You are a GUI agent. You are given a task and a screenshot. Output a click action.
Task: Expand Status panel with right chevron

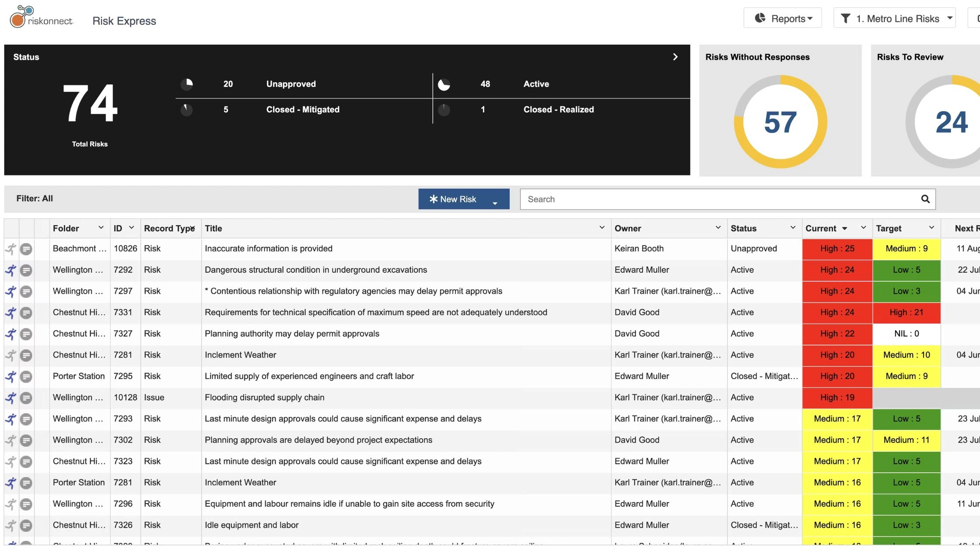point(675,57)
